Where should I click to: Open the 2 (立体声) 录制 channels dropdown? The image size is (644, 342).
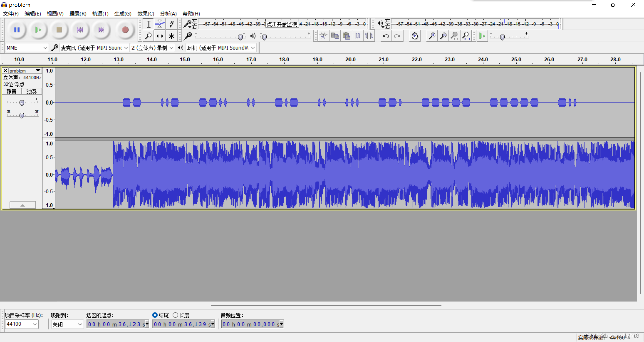pyautogui.click(x=153, y=48)
